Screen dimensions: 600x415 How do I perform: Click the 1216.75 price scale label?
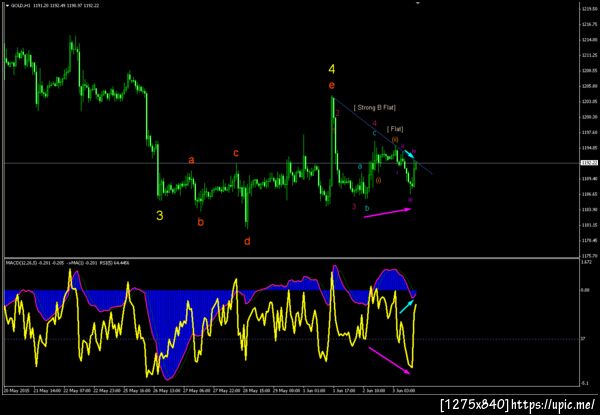(589, 24)
